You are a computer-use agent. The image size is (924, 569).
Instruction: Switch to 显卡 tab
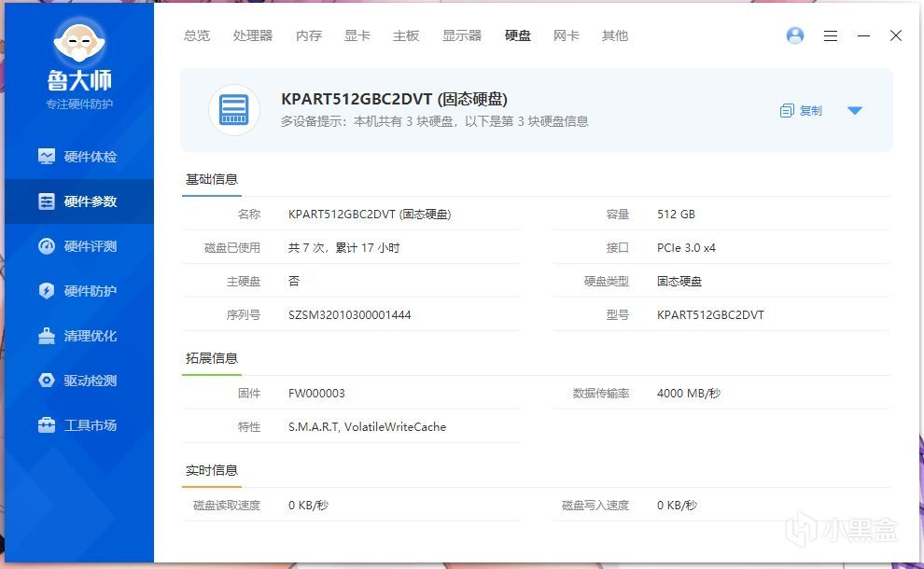(357, 36)
